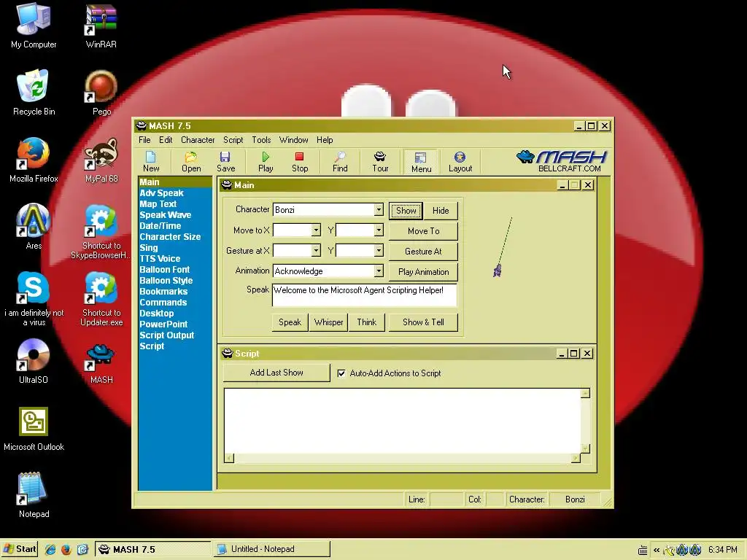Expand the Character dropdown showing Bonzi
This screenshot has height=560, width=747.
pyautogui.click(x=379, y=209)
